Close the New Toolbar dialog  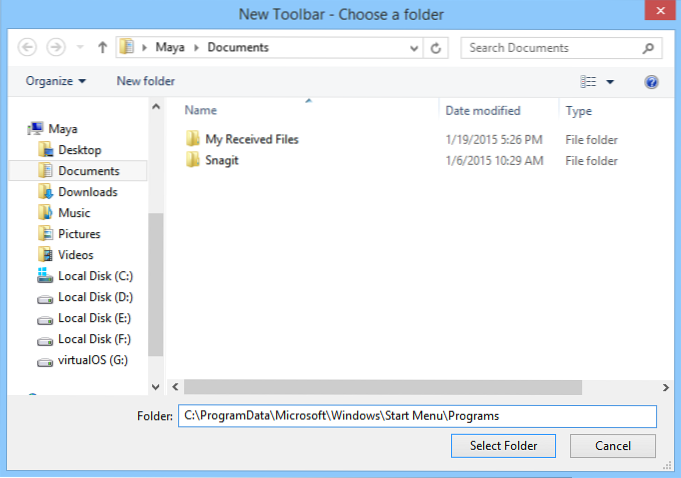660,10
